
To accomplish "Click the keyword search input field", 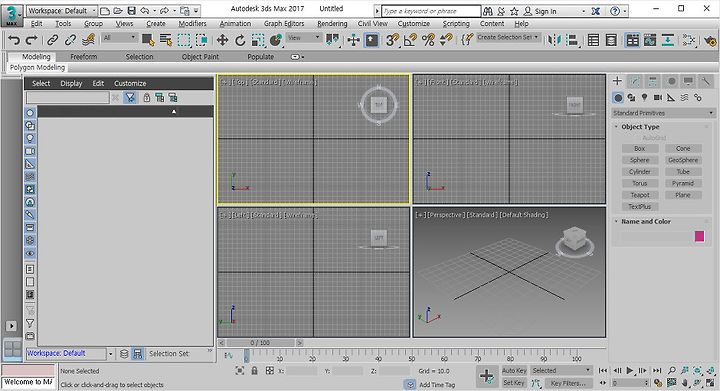I will click(x=431, y=11).
